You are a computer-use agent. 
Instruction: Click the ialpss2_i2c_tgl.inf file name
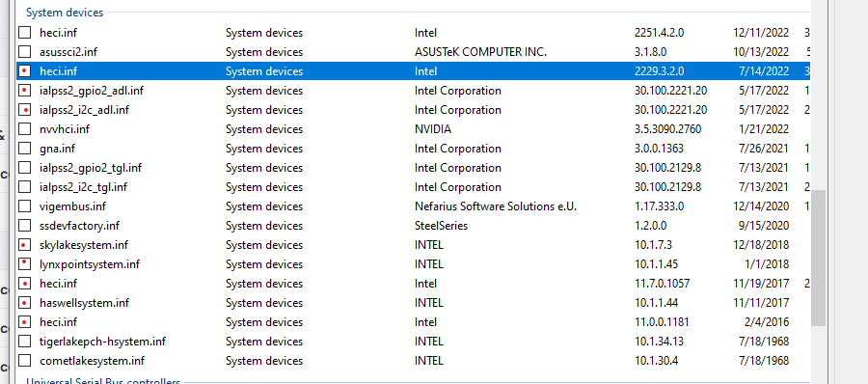point(84,187)
